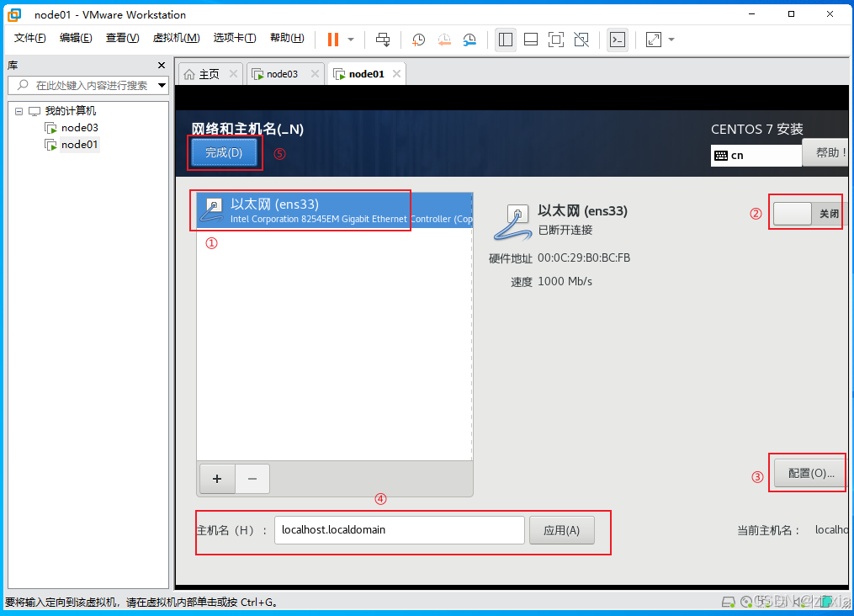Click the stretch guest display icon

[654, 40]
